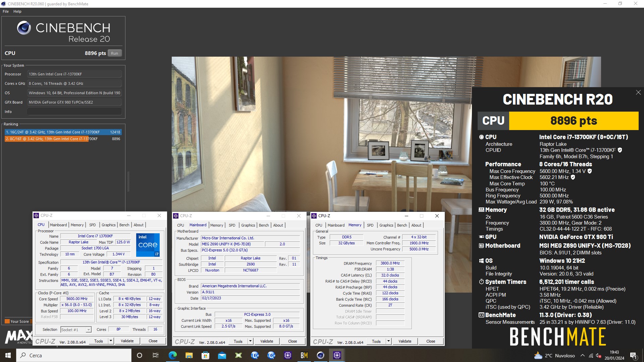Select the 16C/24T ranking bar with 12418 score

[63, 132]
